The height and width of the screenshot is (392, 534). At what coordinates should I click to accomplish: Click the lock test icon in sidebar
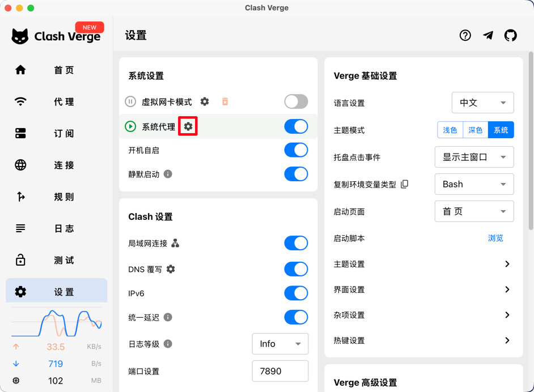[x=20, y=259]
